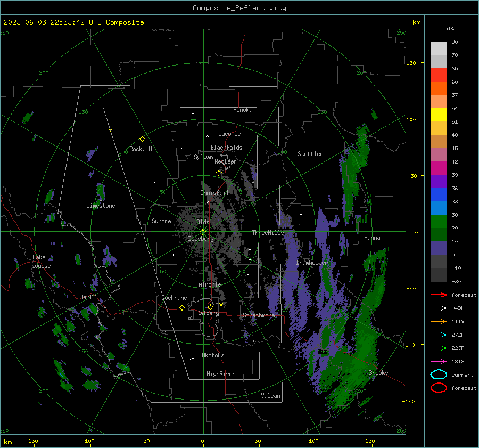The image size is (479, 448).
Task: Click the Hanna city label
Action: pos(372,238)
